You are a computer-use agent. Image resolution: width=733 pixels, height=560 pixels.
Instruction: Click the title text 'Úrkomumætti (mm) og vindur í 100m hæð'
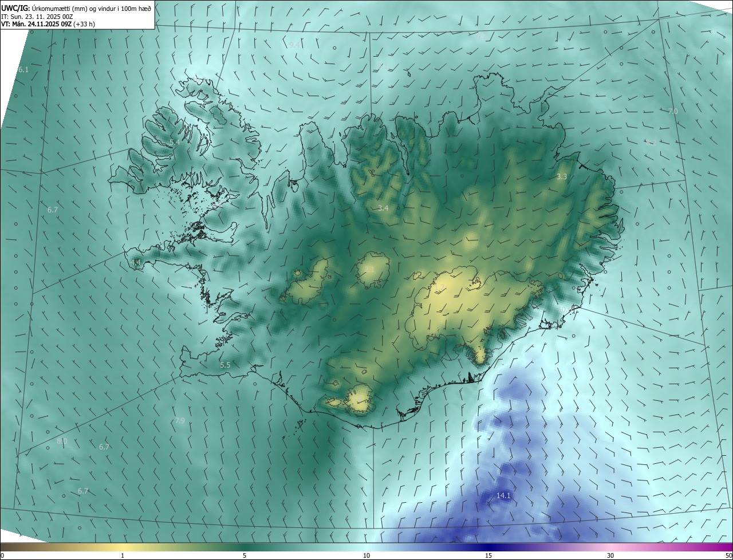point(92,8)
